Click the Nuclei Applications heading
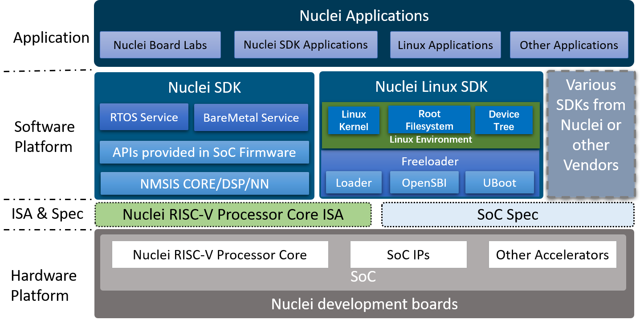 click(364, 16)
